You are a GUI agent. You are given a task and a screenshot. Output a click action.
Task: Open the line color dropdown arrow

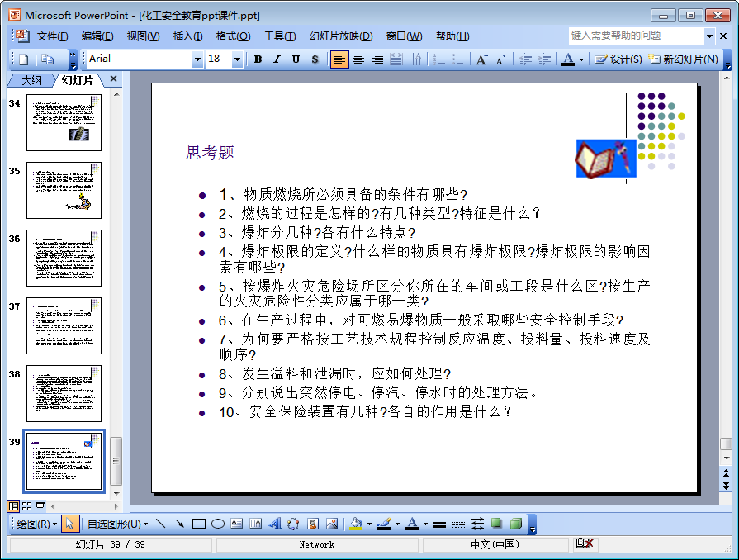point(397,524)
